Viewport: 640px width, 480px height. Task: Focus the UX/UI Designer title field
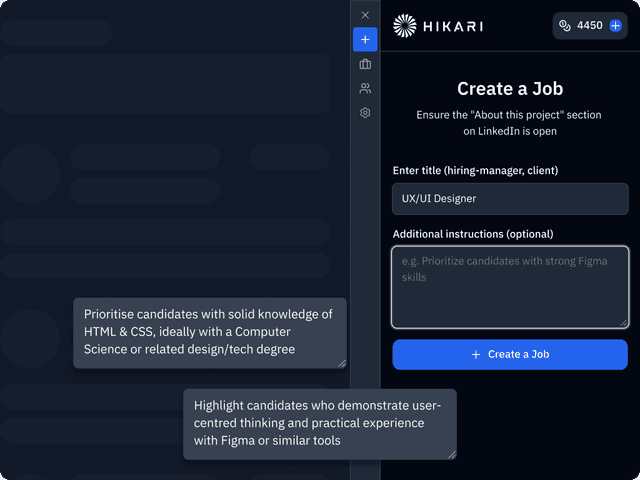tap(510, 198)
